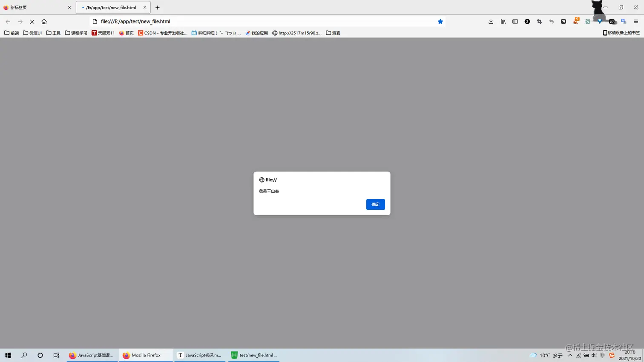644x362 pixels.
Task: Open the 前端 bookmark folder
Action: pyautogui.click(x=11, y=33)
